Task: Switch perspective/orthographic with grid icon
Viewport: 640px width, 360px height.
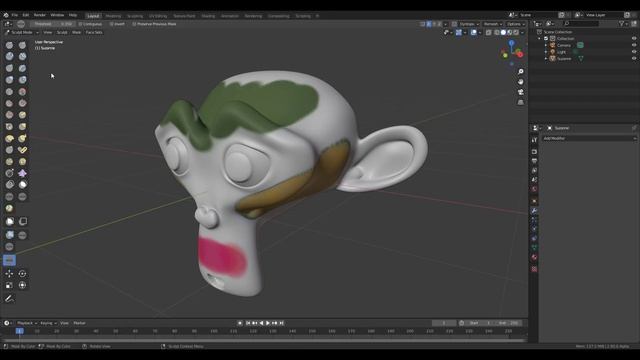Action: coord(520,102)
